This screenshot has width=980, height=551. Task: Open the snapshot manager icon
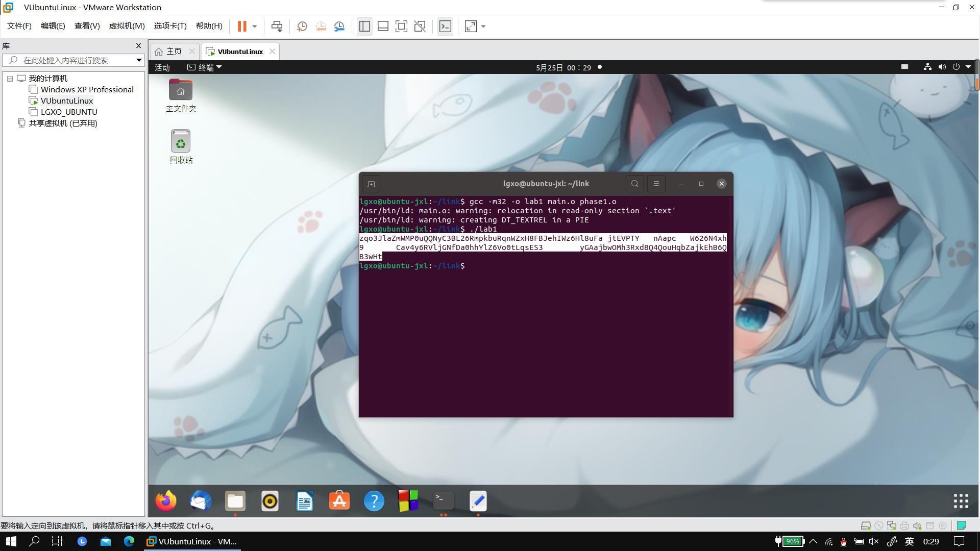[x=339, y=26]
